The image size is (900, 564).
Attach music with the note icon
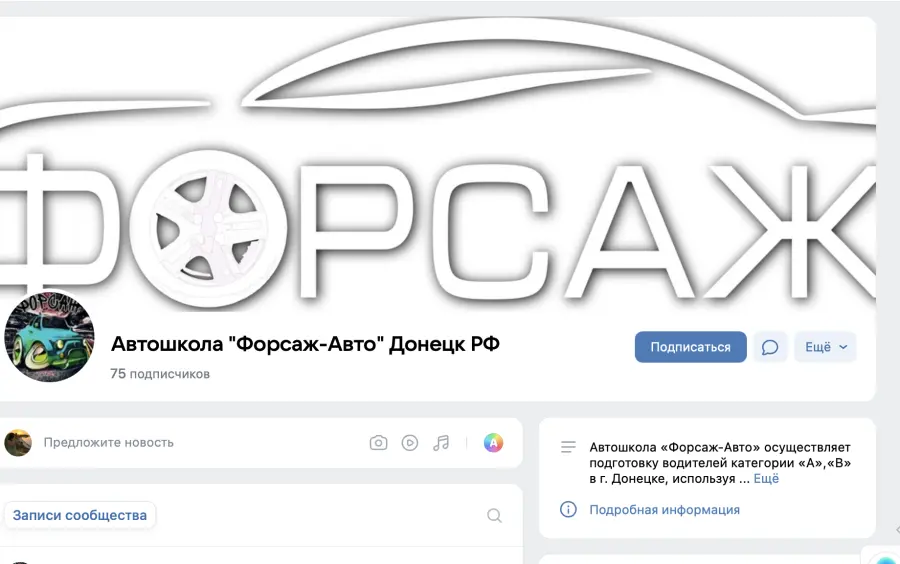(x=441, y=443)
